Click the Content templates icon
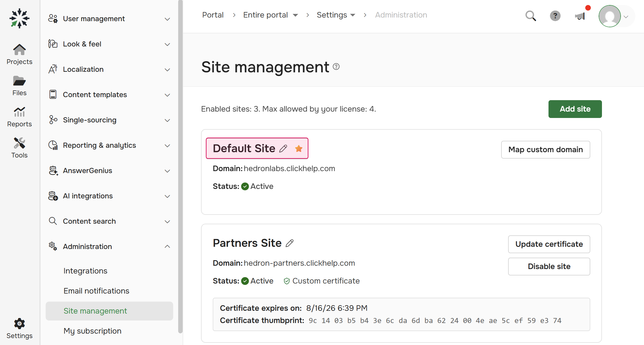This screenshot has width=644, height=345. coord(53,95)
